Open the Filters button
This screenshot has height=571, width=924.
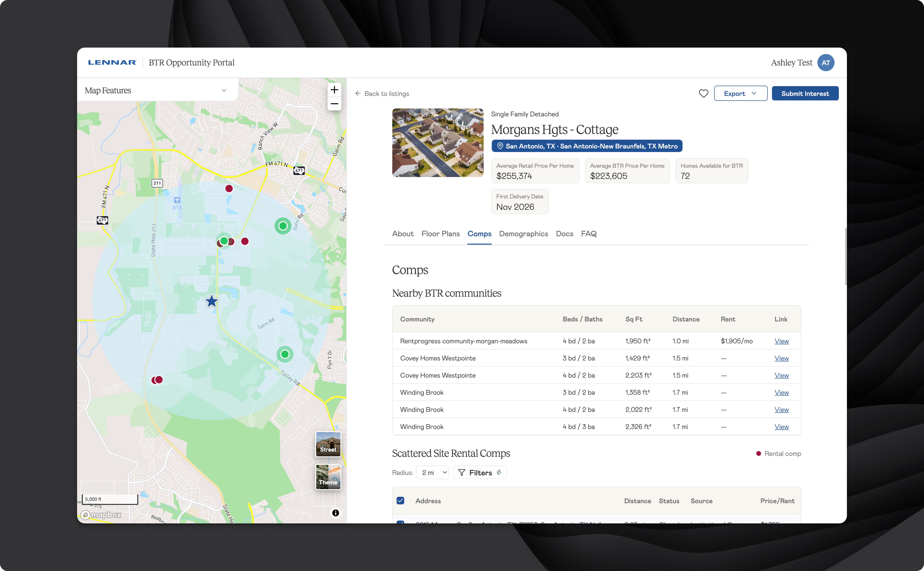pos(480,473)
